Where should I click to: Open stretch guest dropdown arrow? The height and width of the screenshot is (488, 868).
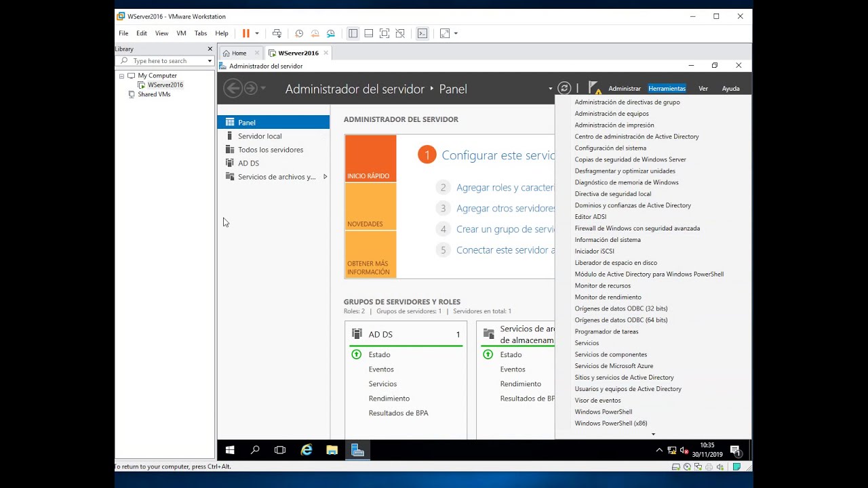point(456,33)
